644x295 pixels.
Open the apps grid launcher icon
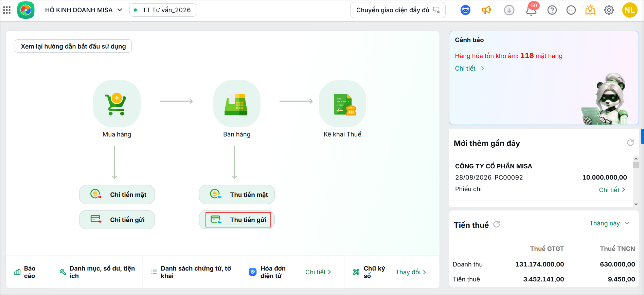[x=7, y=10]
